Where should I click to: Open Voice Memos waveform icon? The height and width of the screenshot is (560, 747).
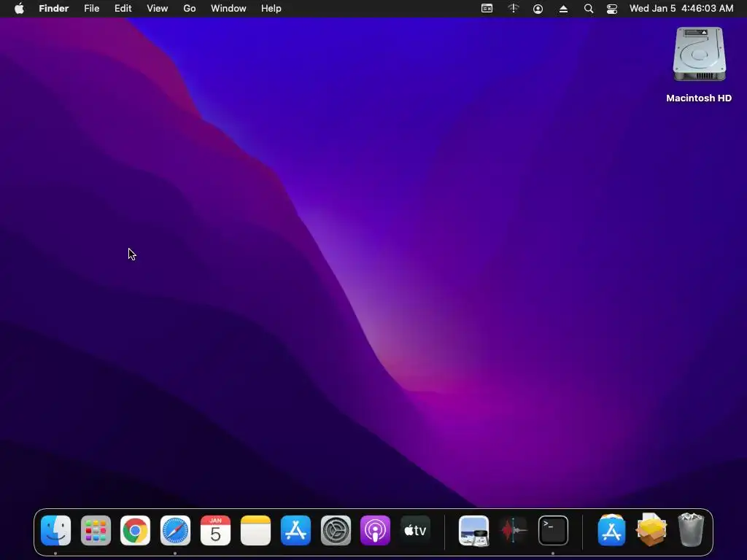(514, 531)
